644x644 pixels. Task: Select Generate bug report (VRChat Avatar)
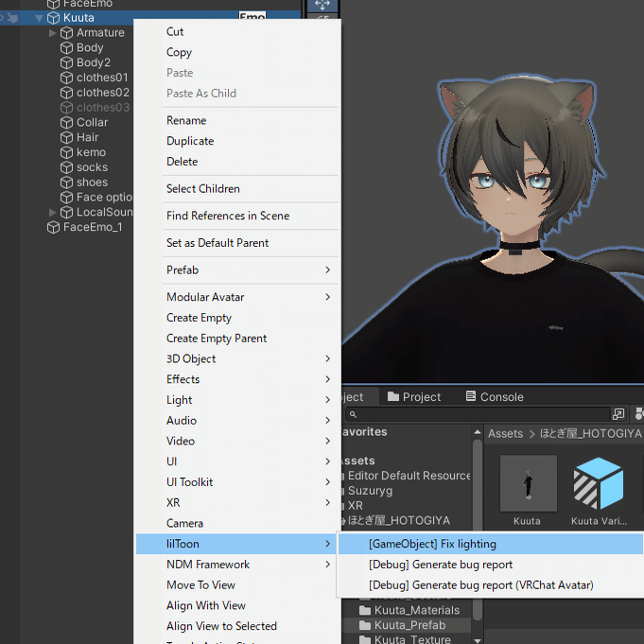click(x=491, y=584)
